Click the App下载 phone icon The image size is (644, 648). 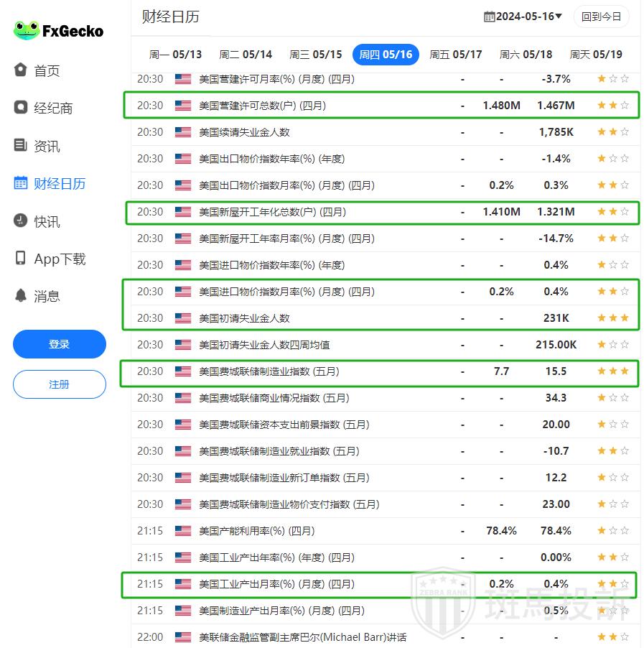coord(21,259)
